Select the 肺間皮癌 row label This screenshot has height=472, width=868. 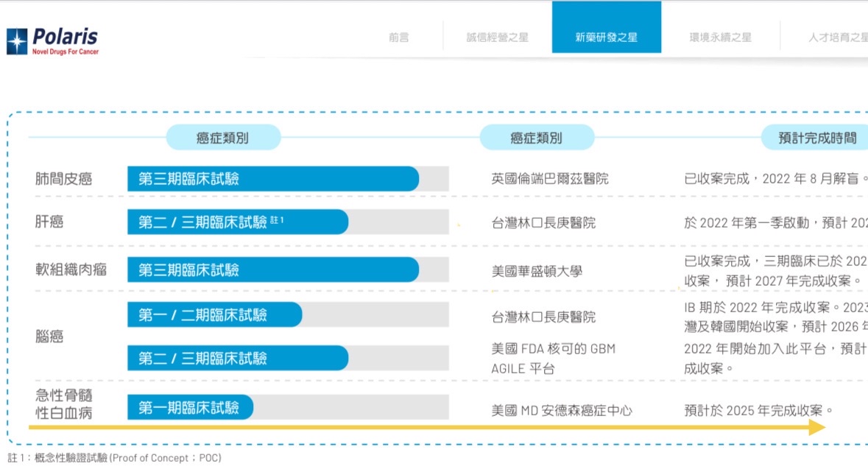coord(63,178)
